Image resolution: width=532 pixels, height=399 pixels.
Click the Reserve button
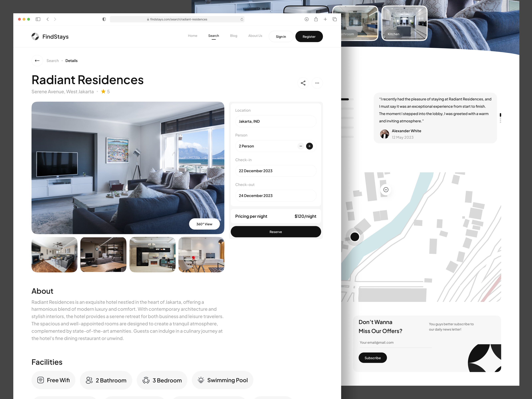(276, 232)
